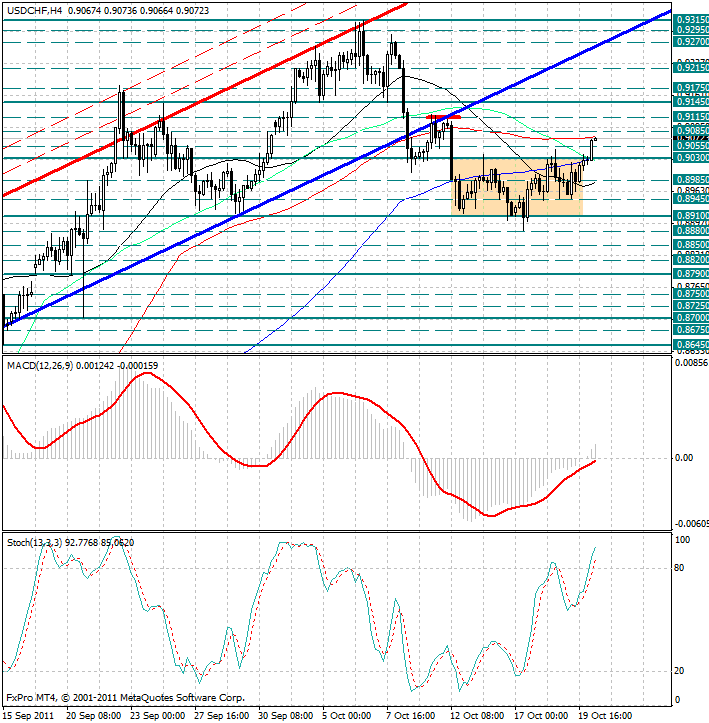Screen dimensions: 709x723
Task: Select the 0.9315 price level label
Action: tap(691, 20)
